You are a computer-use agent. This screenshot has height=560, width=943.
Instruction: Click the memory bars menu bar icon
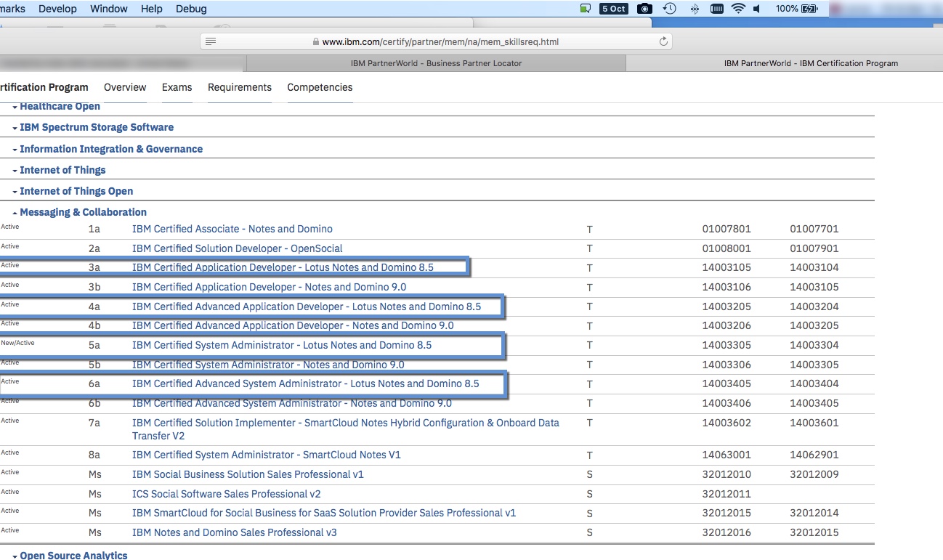click(x=716, y=9)
